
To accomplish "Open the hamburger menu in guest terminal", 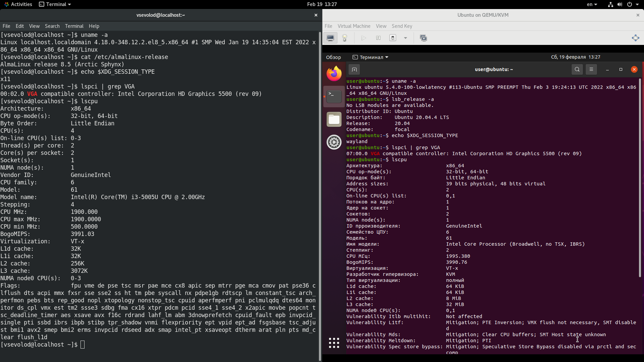I will 591,69.
